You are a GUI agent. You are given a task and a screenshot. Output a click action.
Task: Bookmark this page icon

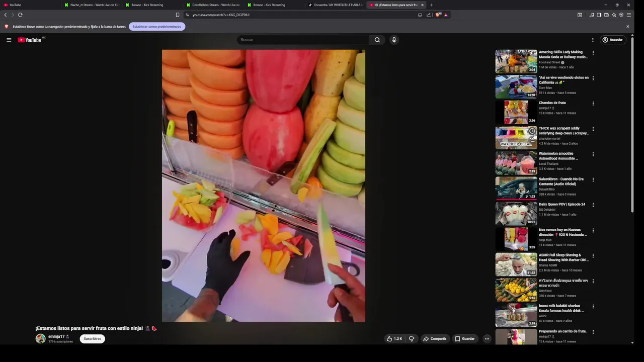pyautogui.click(x=177, y=15)
